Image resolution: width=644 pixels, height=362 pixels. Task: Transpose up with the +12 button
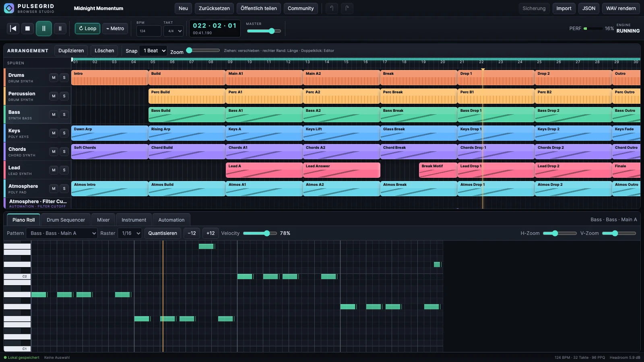211,233
